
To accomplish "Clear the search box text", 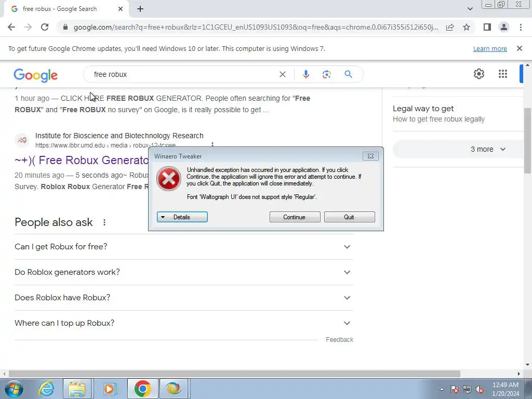I will pyautogui.click(x=282, y=74).
